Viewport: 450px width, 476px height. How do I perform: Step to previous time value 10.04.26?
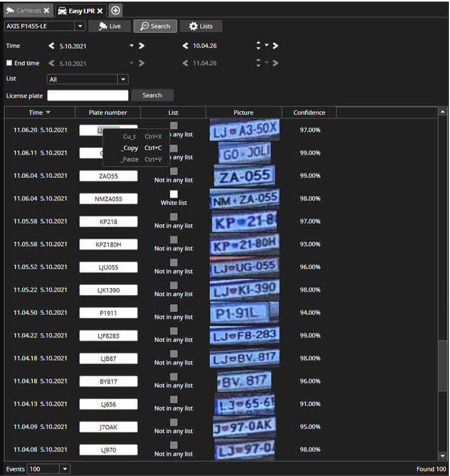tap(185, 46)
